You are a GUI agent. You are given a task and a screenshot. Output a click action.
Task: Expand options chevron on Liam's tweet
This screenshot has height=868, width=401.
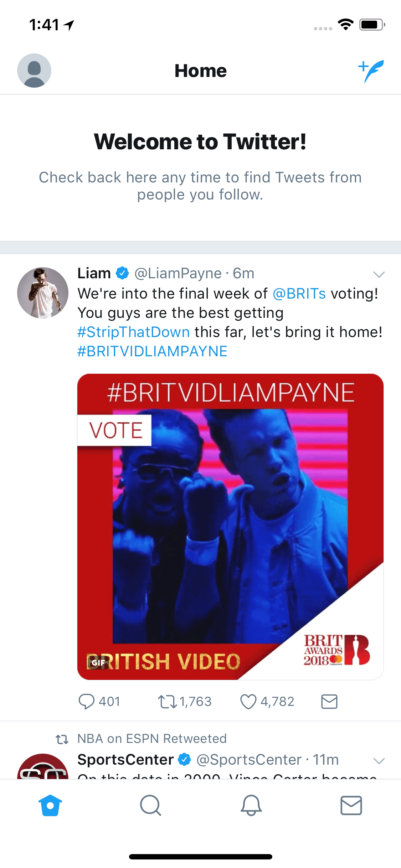pos(379,274)
